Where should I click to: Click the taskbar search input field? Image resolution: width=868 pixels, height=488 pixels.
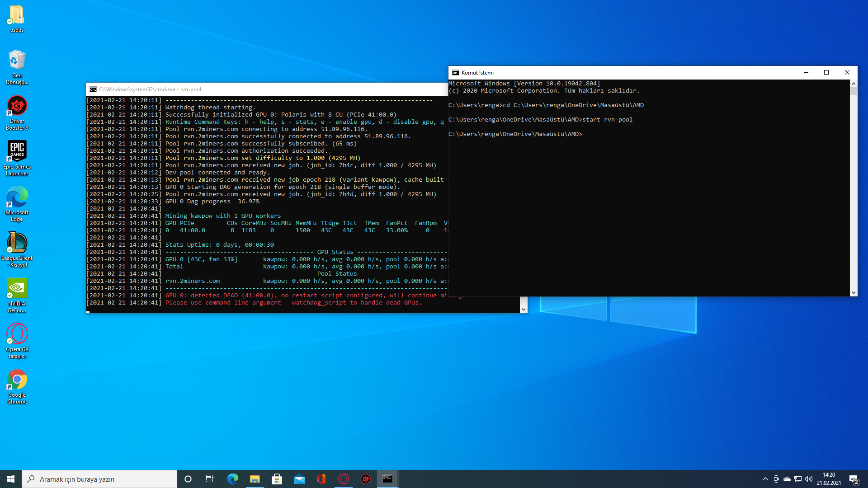click(x=99, y=479)
